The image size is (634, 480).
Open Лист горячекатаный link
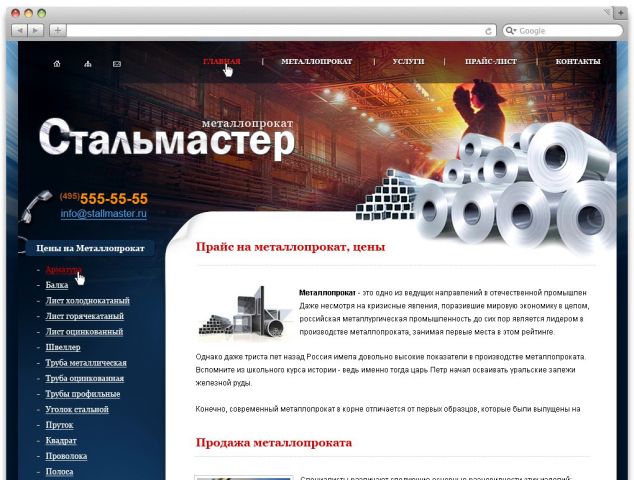pyautogui.click(x=85, y=316)
